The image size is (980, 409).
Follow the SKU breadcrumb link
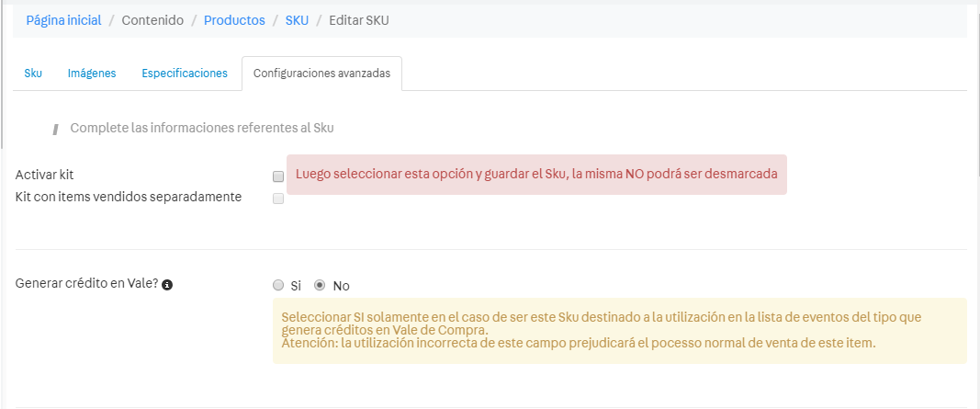click(297, 20)
